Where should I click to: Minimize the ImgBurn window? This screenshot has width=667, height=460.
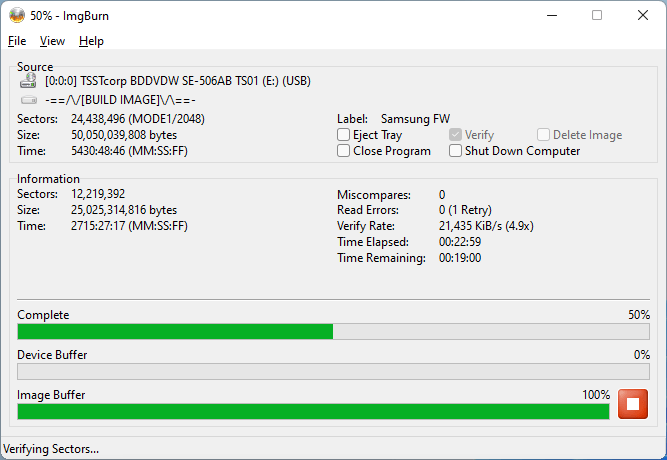pos(551,15)
